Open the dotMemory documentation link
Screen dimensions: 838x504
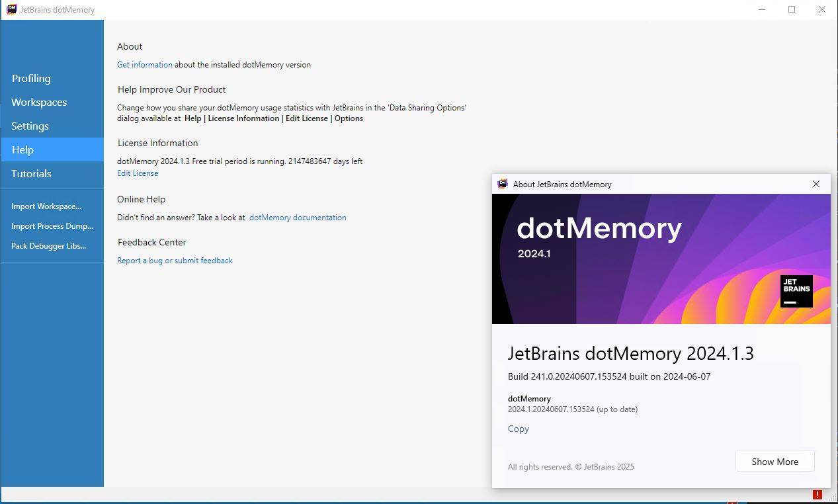pos(298,218)
